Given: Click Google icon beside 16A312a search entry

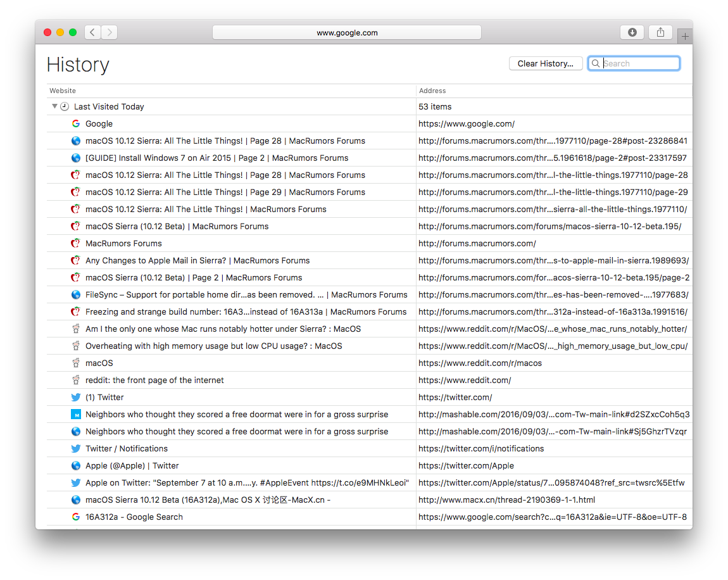Looking at the screenshot, I should pyautogui.click(x=76, y=517).
